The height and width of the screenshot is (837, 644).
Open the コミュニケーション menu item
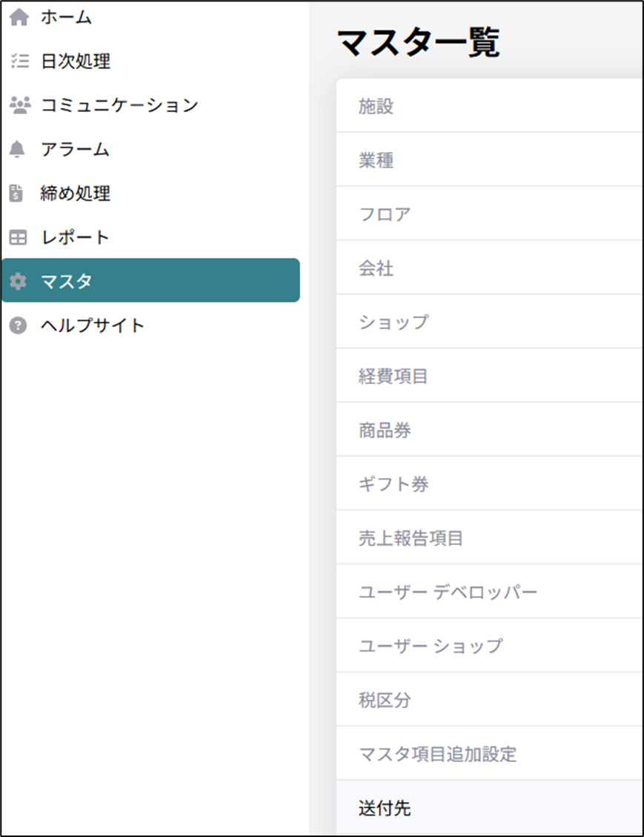tap(119, 105)
